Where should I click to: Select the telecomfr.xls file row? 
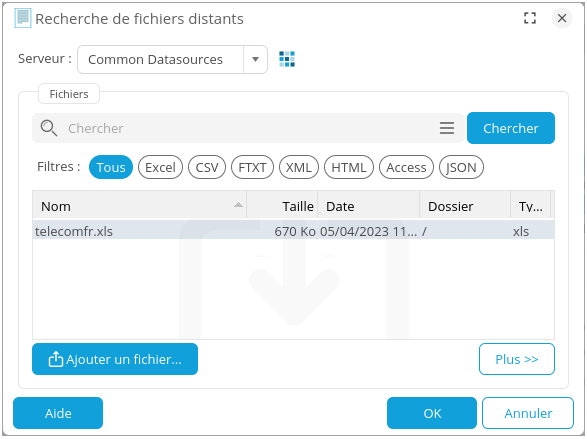click(x=294, y=231)
